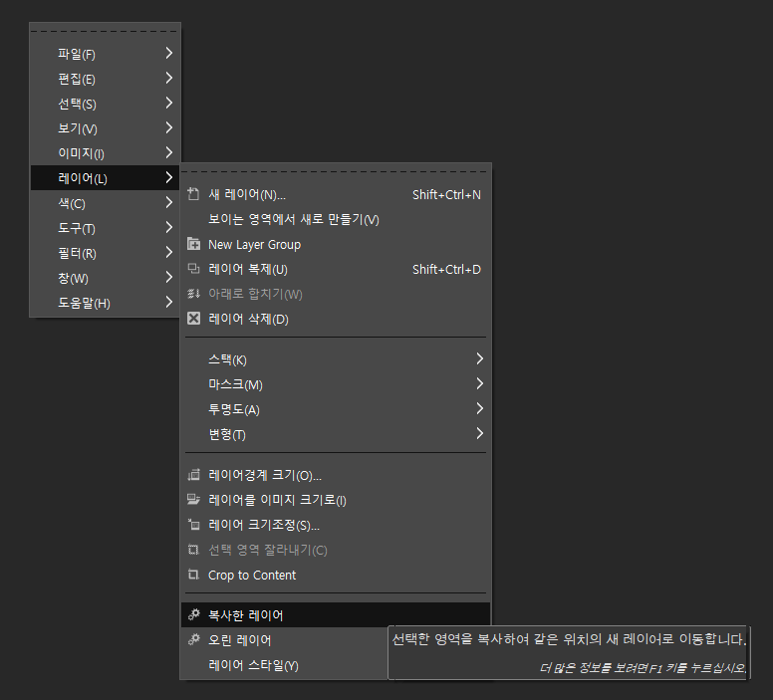
Task: Open the 색(C) menu
Action: coord(105,202)
